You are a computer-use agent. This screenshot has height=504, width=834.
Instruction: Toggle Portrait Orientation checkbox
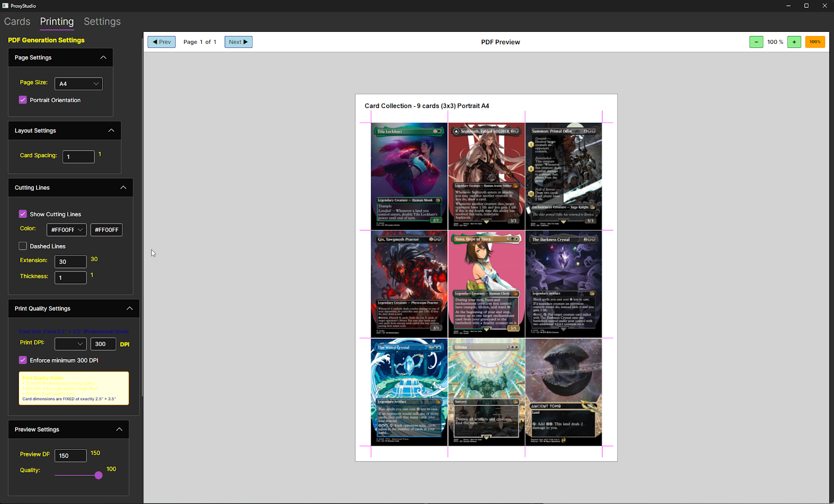point(23,100)
